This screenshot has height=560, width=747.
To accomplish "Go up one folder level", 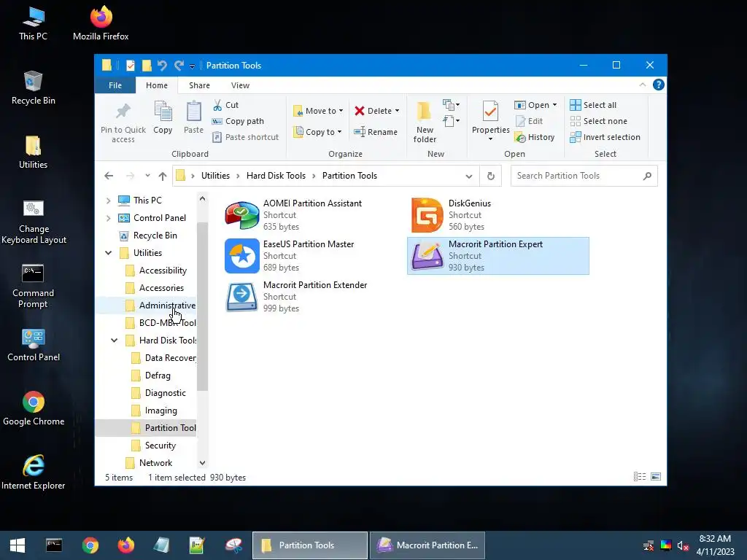I will pos(163,176).
